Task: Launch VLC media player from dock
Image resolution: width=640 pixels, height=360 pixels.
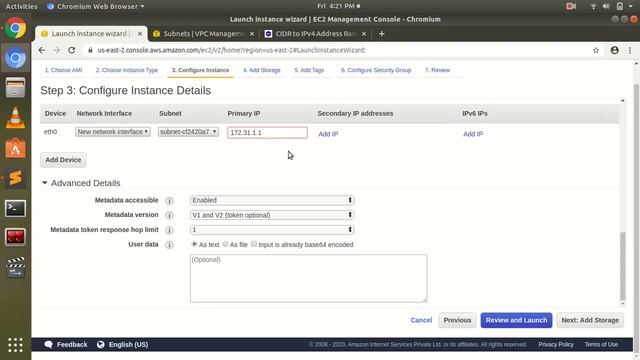Action: (x=16, y=118)
